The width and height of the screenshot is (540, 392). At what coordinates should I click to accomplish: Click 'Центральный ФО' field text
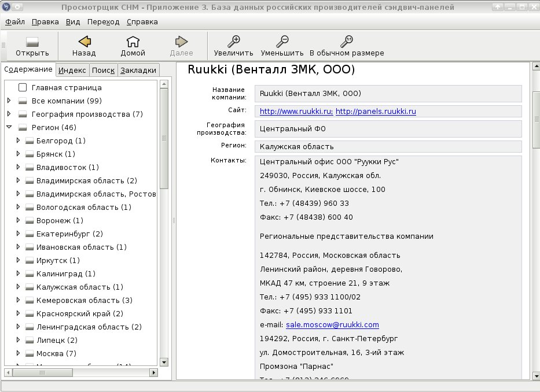pyautogui.click(x=292, y=129)
